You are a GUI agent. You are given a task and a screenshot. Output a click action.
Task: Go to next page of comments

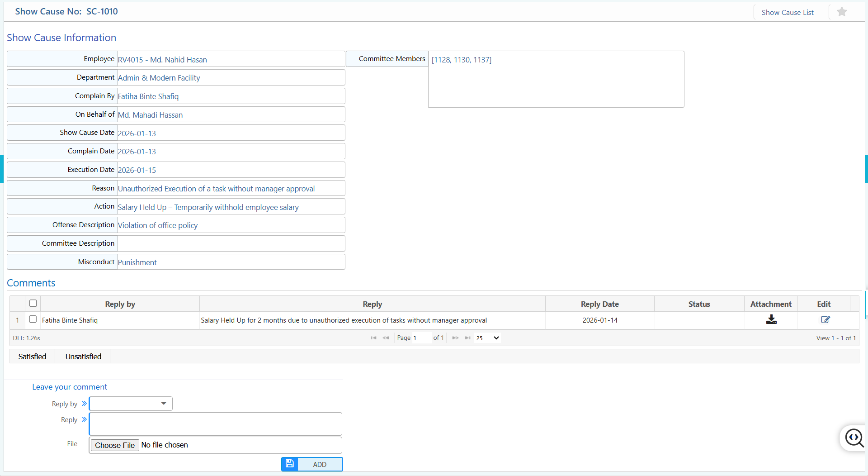pyautogui.click(x=455, y=338)
